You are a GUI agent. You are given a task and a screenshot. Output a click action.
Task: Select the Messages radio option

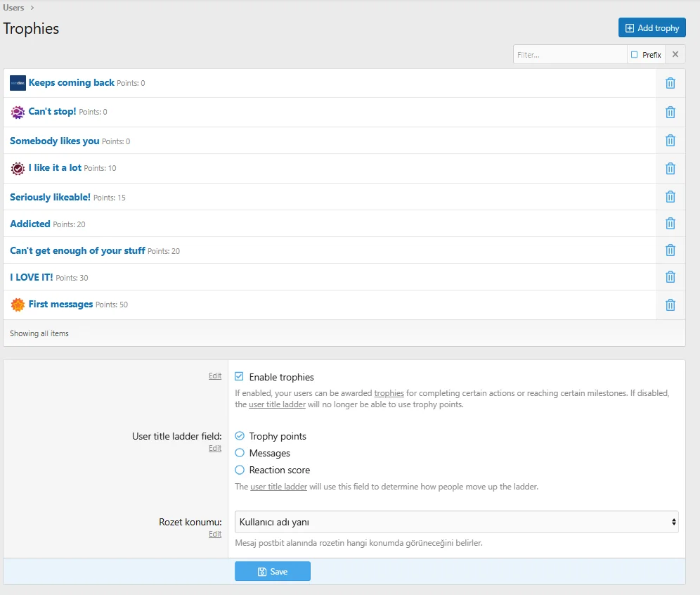point(240,453)
